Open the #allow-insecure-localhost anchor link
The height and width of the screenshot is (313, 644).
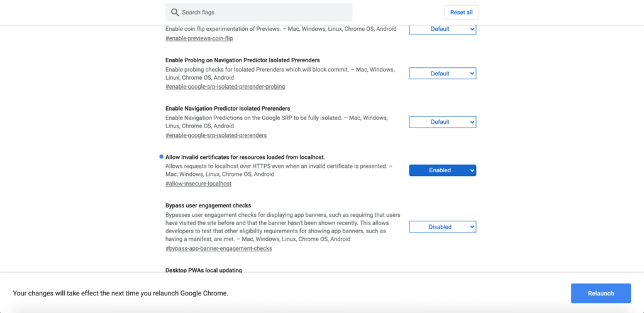[198, 184]
